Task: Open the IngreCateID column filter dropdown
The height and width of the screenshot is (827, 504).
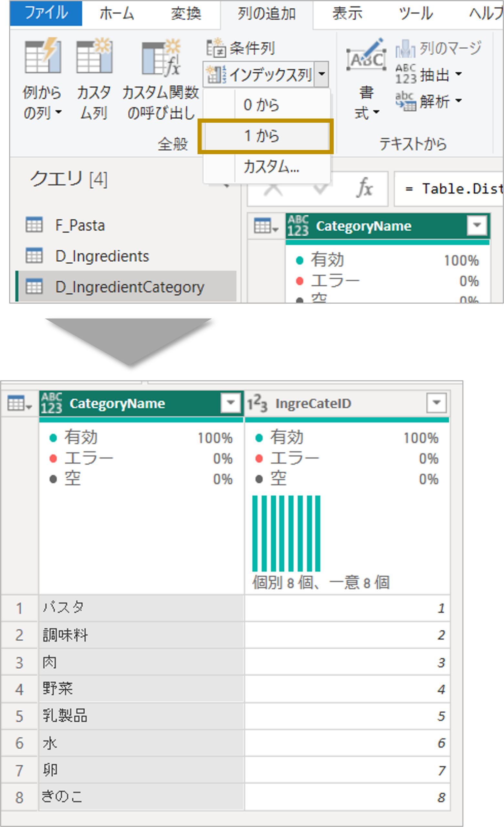Action: (436, 403)
